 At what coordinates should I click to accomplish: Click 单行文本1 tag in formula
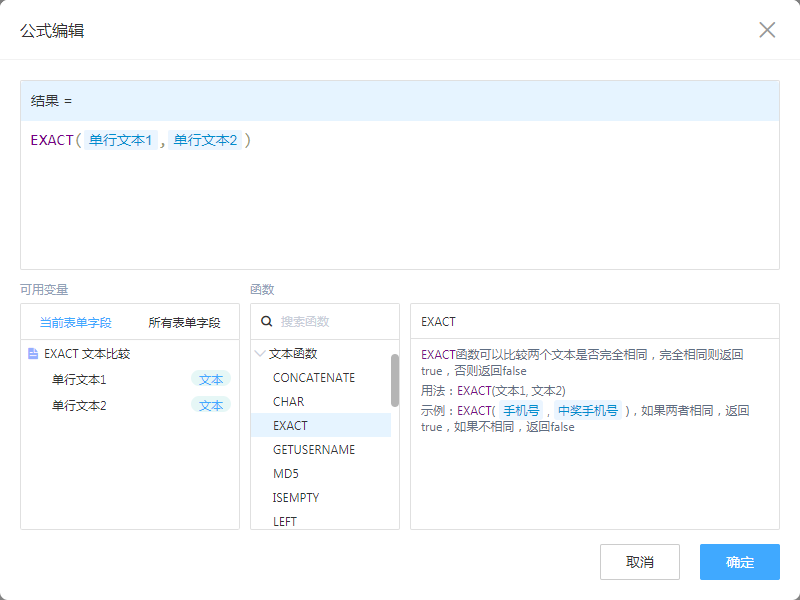tap(120, 141)
